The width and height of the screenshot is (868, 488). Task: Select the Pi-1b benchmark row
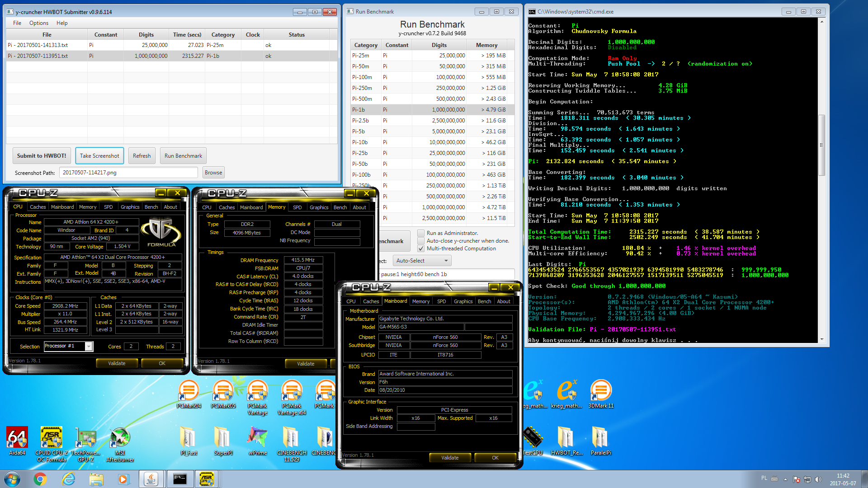click(433, 110)
